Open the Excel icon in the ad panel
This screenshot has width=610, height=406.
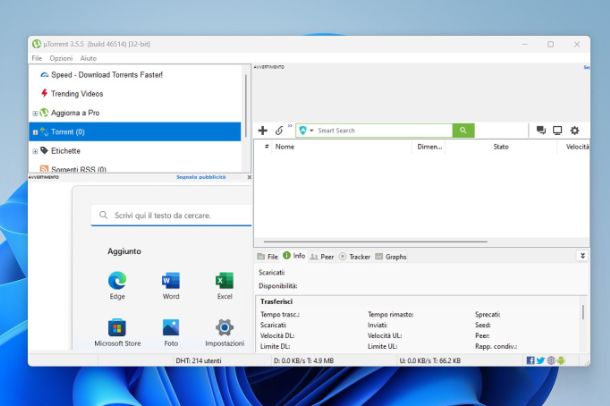point(224,280)
